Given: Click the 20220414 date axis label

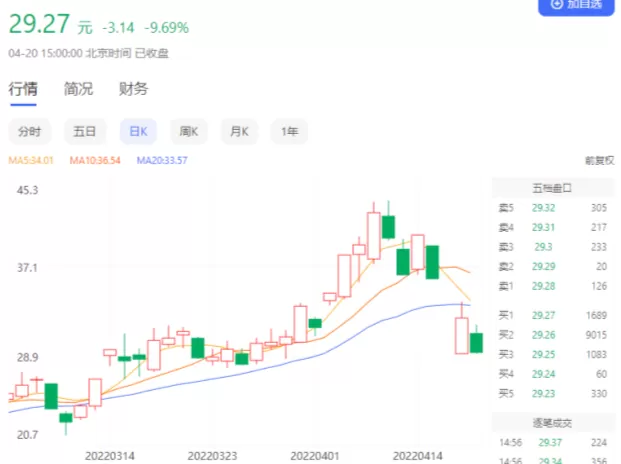Looking at the screenshot, I should point(417,456).
